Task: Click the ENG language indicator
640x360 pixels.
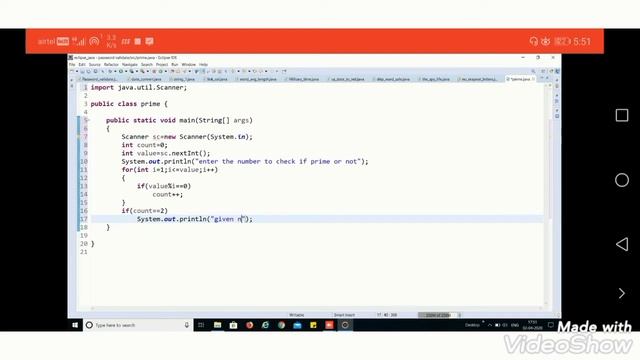Action: [515, 325]
